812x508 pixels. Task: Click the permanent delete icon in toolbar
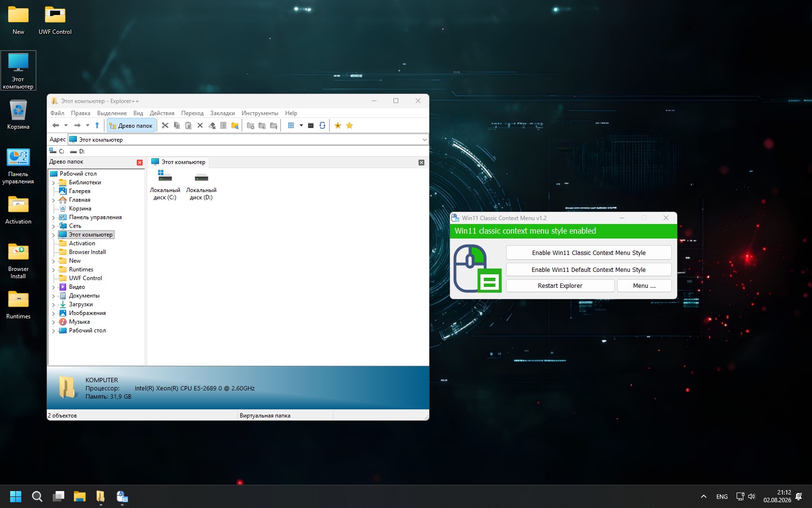click(x=212, y=125)
